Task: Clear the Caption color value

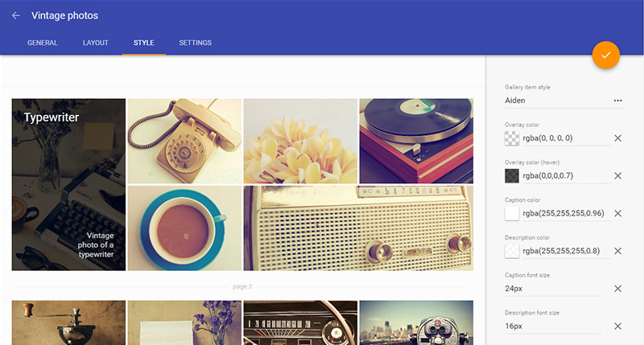Action: tap(617, 213)
